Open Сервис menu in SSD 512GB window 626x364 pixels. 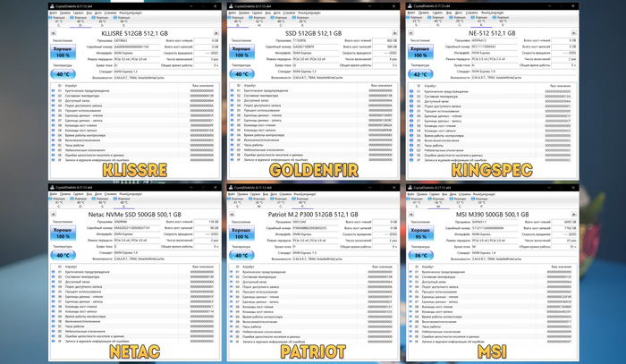pyautogui.click(x=258, y=13)
